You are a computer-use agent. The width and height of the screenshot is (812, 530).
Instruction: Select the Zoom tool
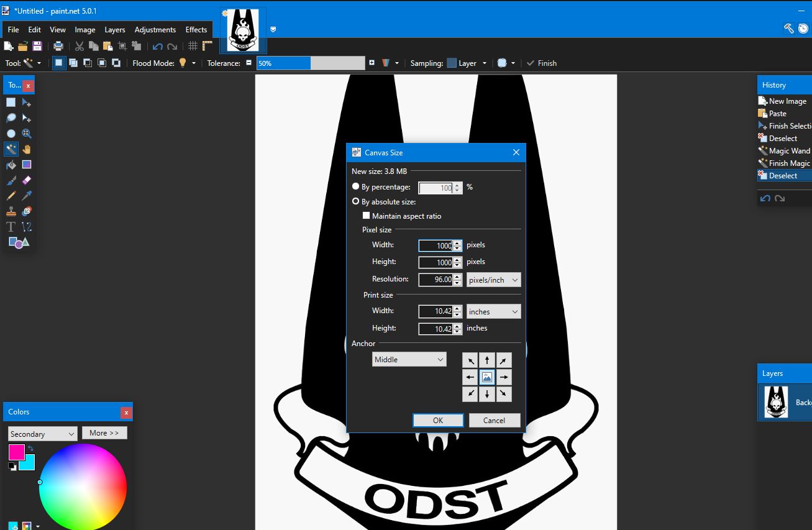(27, 134)
